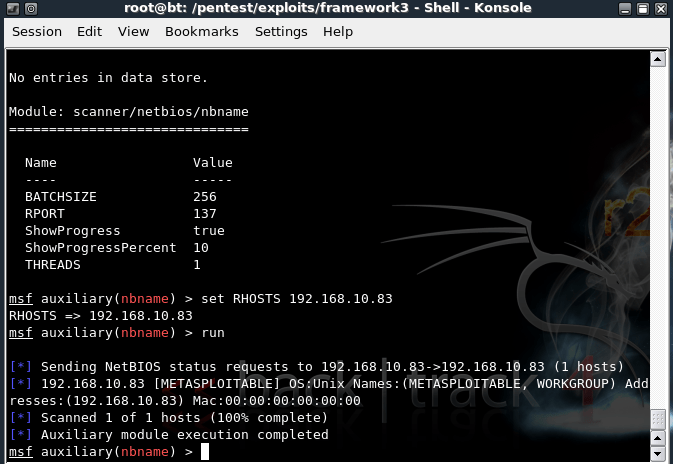Viewport: 673px width, 464px height.
Task: Click the BATCHSIZE value 256
Action: [205, 197]
